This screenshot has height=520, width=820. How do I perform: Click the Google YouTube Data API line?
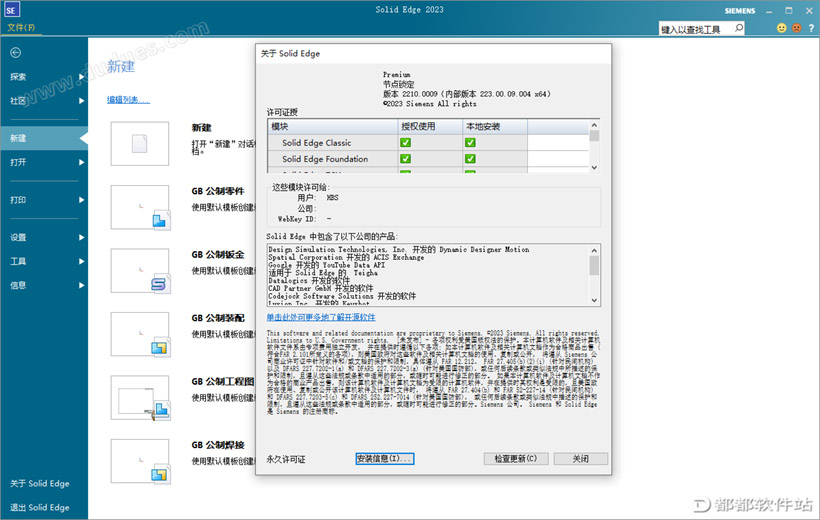326,265
